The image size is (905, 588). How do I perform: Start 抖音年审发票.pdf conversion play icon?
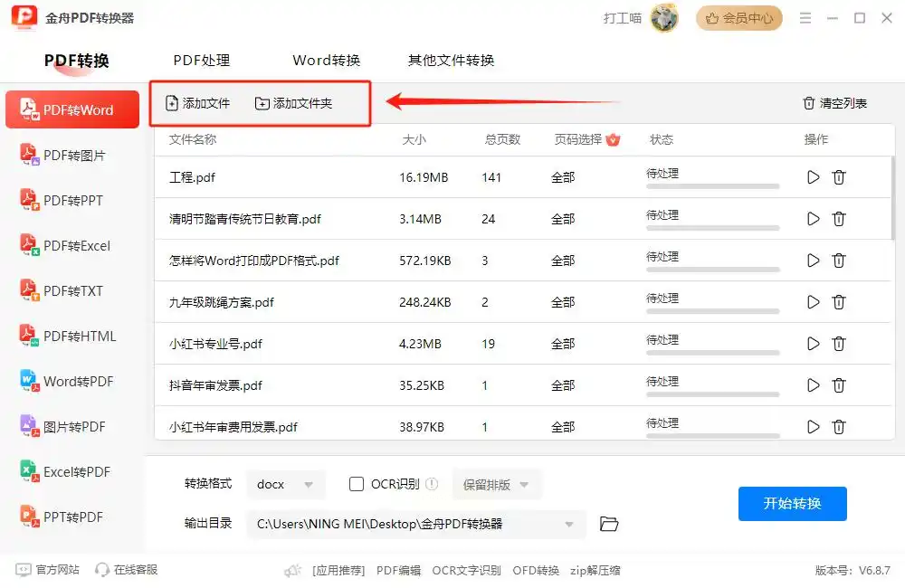[x=814, y=384]
